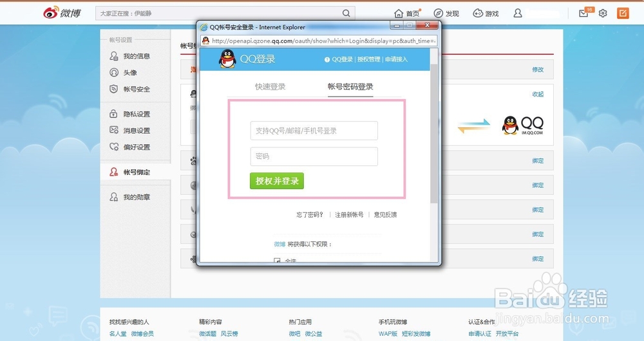Click 短彩发微博 footer link

coord(416,334)
